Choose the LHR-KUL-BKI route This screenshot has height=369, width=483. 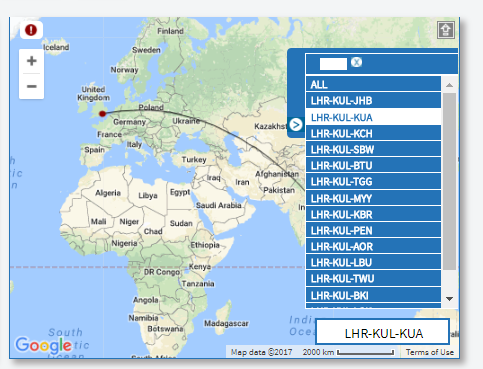tap(373, 295)
